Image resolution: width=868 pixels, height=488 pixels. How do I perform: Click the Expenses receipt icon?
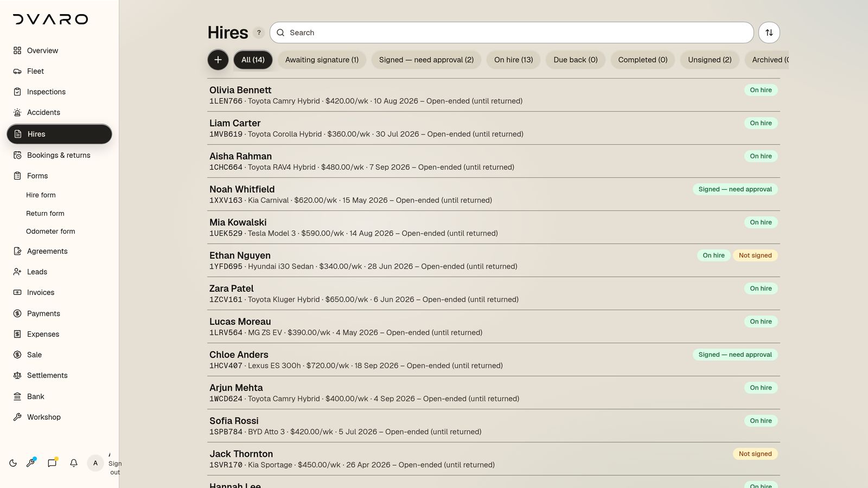tap(17, 334)
